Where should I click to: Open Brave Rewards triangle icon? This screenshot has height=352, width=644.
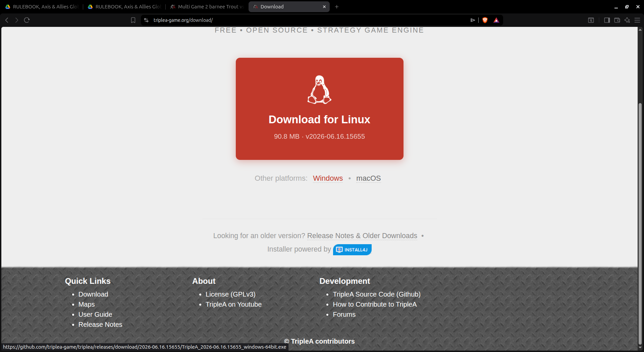[496, 20]
